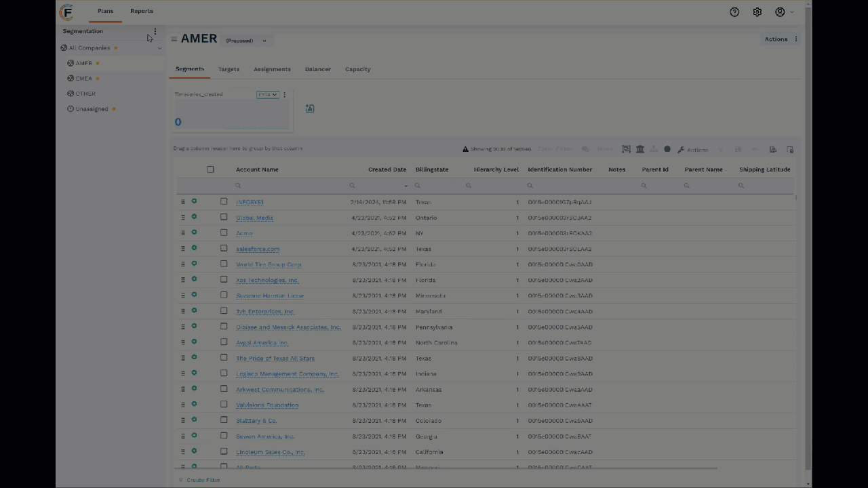Select the Unassigned node in tree
868x488 pixels.
[x=92, y=109]
